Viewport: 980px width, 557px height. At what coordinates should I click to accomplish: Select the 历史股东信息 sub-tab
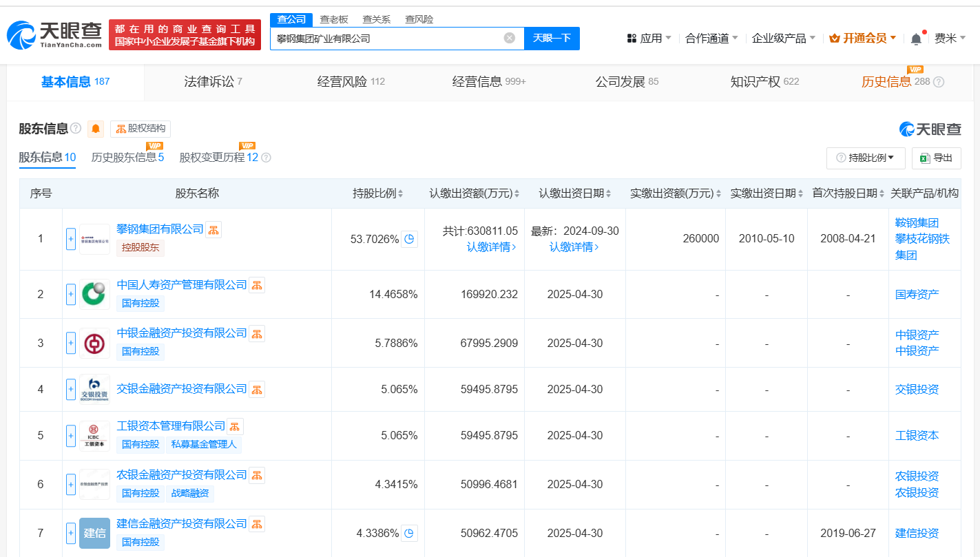[127, 158]
